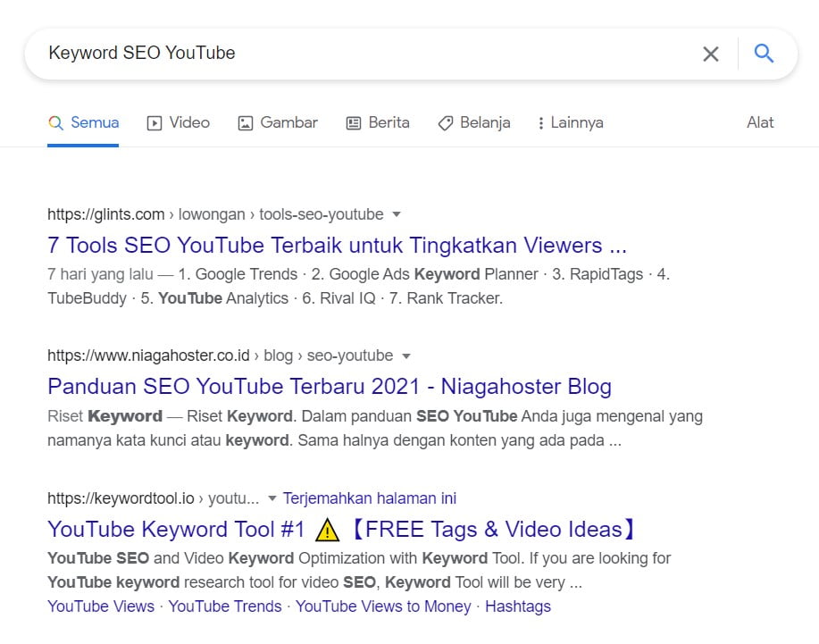Screen dimensions: 819x644
Task: Click the glints.com breadcrumb URL
Action: pyautogui.click(x=216, y=214)
